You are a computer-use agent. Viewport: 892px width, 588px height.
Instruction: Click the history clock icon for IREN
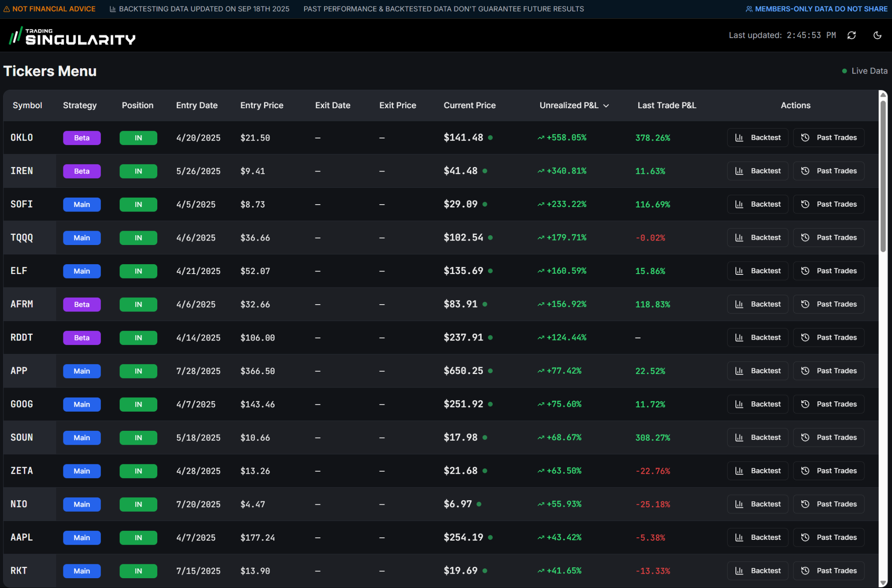pos(805,171)
